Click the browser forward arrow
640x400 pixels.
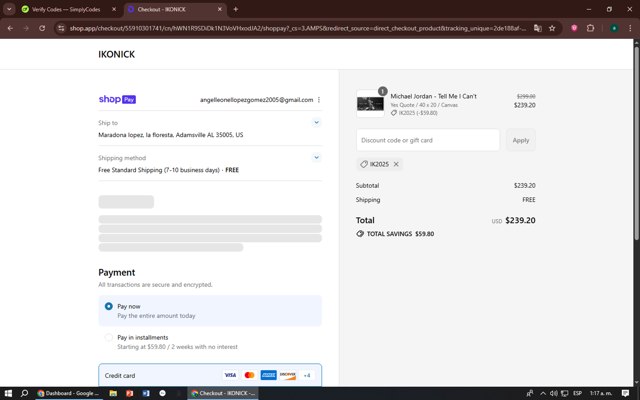26,28
